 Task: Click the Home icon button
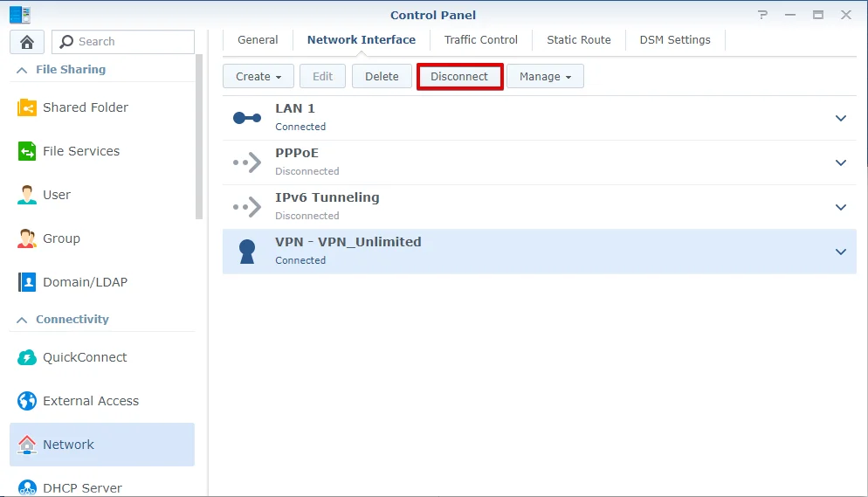26,42
